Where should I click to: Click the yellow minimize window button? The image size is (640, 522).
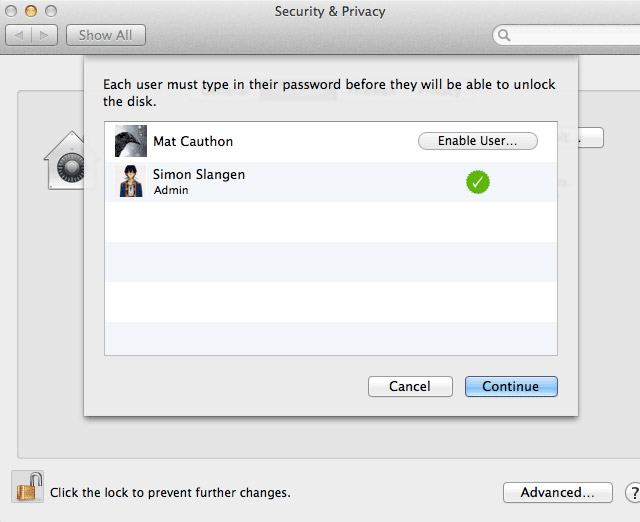pos(31,11)
